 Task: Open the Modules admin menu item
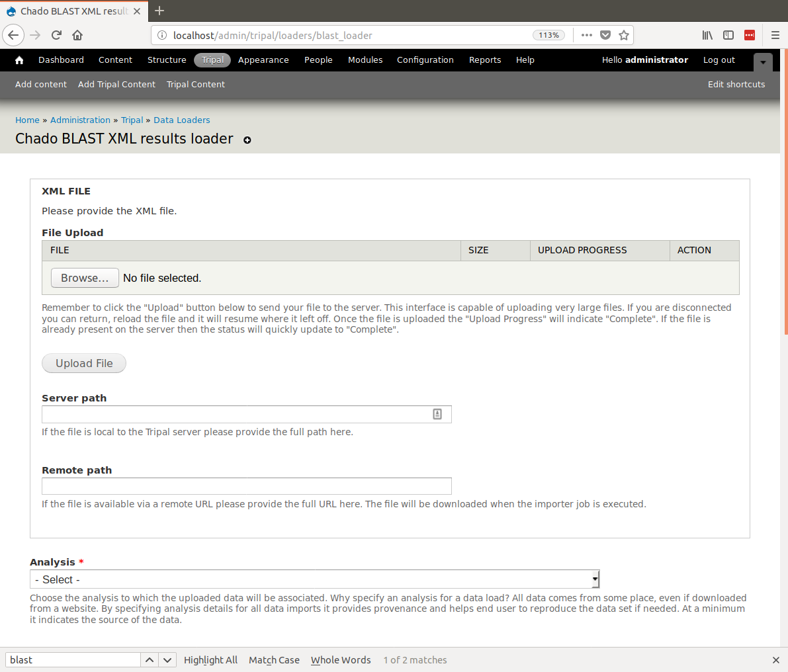365,60
